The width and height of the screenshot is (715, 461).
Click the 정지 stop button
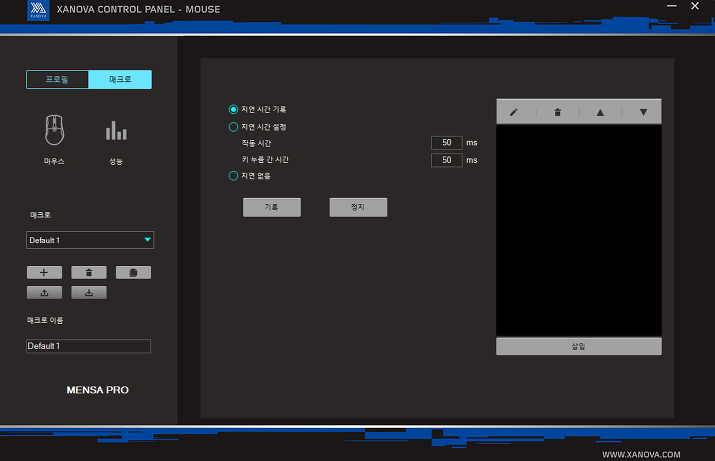coord(358,207)
